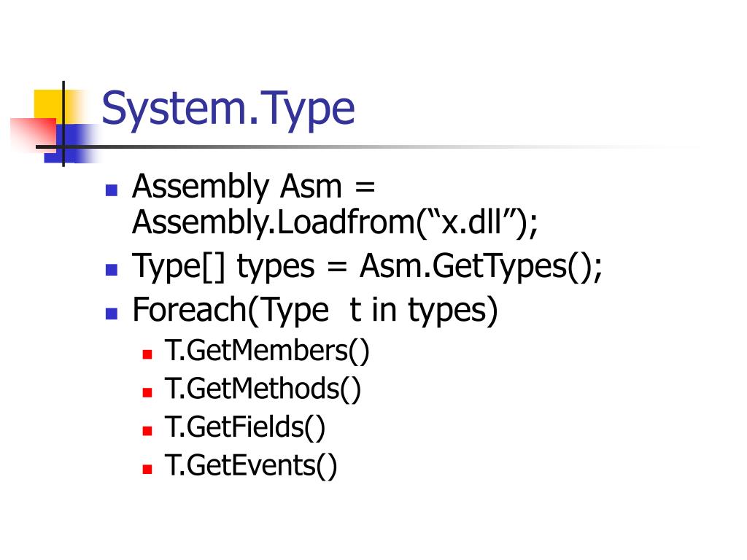Click the red bullet before T.GetMembers()

(147, 354)
